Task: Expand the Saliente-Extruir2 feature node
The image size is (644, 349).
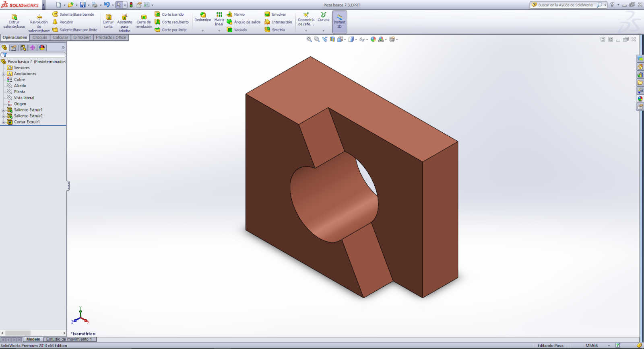Action: (4, 116)
